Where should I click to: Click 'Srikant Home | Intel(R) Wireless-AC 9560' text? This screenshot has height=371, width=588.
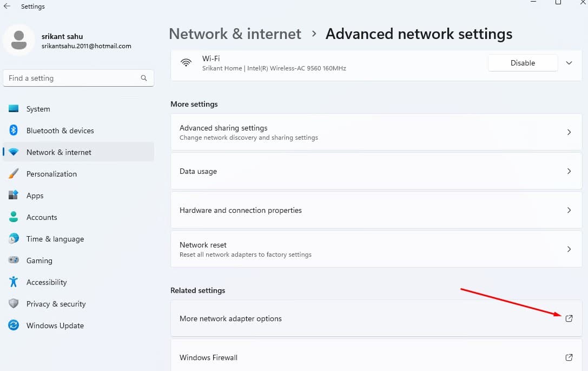[274, 68]
